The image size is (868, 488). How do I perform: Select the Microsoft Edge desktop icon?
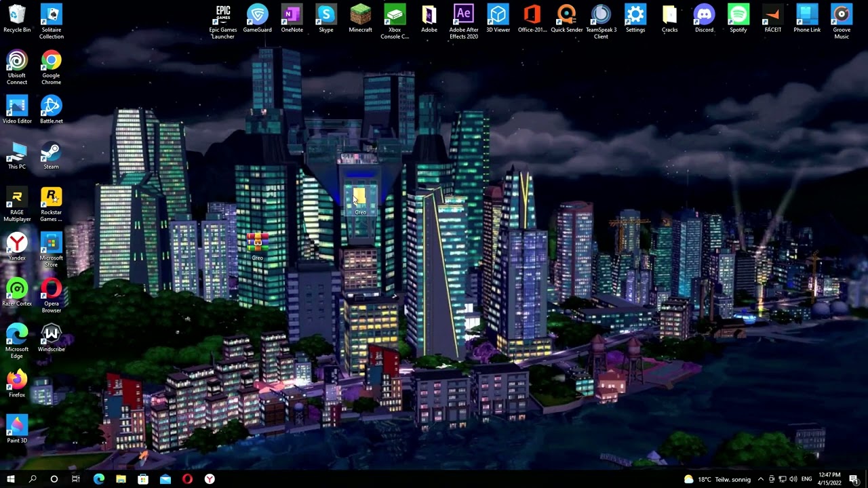pos(17,342)
